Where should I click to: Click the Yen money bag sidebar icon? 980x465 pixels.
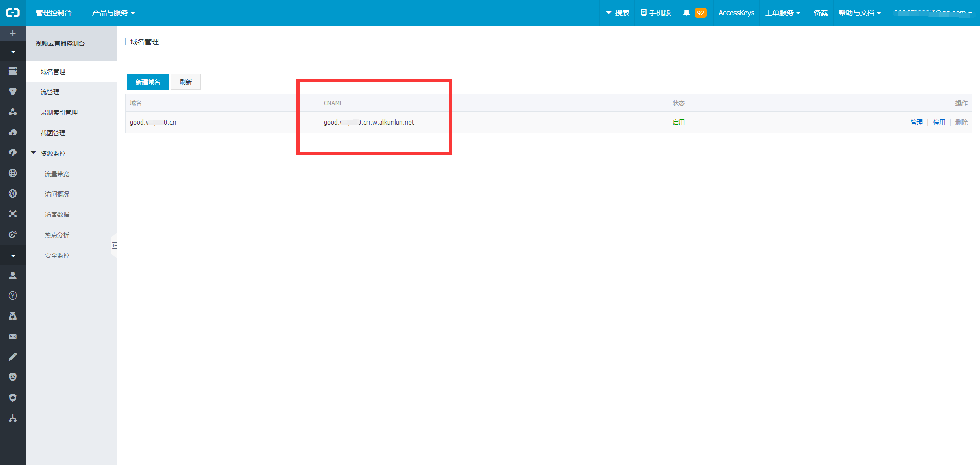(13, 316)
